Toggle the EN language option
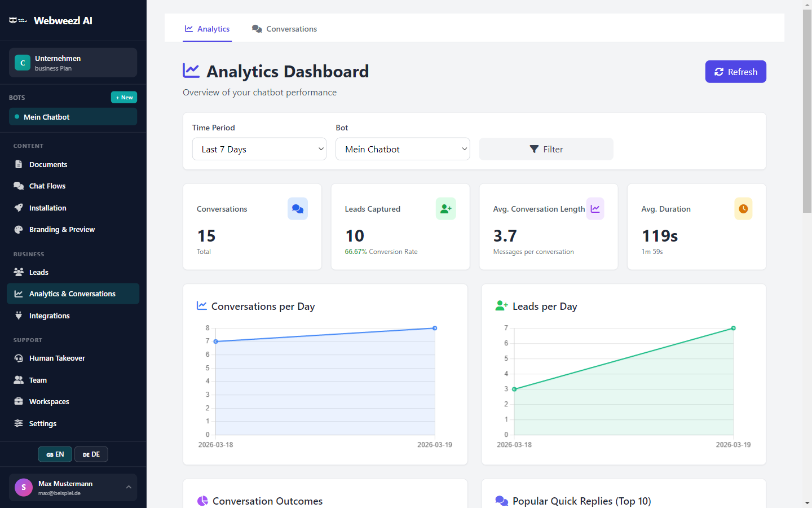 click(x=55, y=454)
